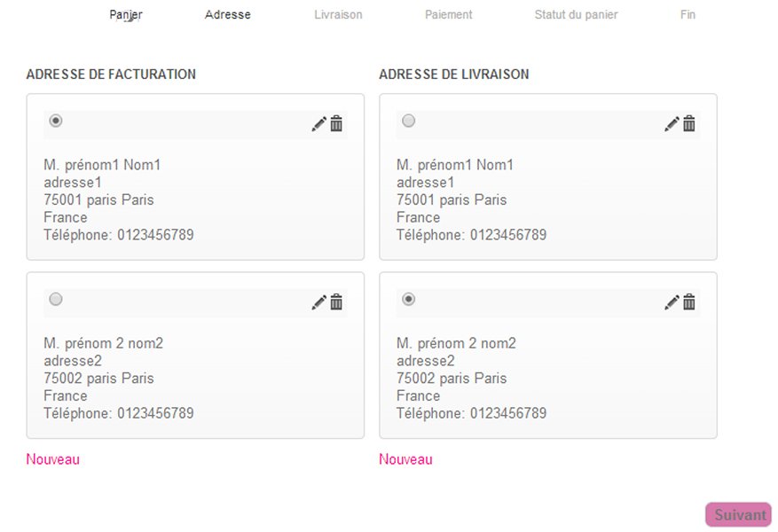The height and width of the screenshot is (532, 778).
Task: Open the Statut du panier step
Action: [x=576, y=15]
